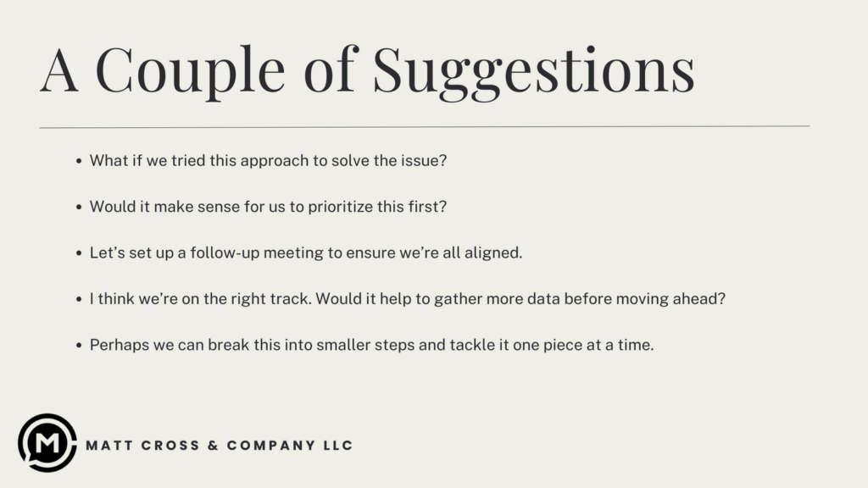Viewport: 868px width, 488px height.
Task: Click the word "COMPANY" in the footer
Action: pyautogui.click(x=271, y=446)
